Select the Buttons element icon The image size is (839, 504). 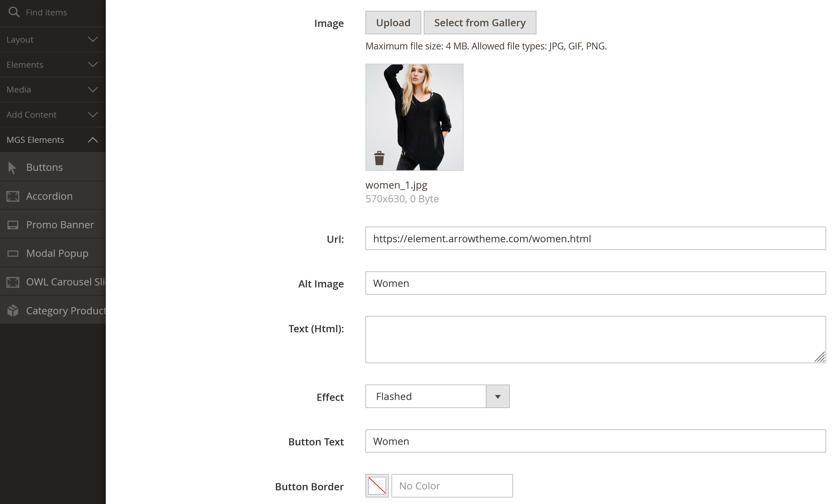(13, 167)
